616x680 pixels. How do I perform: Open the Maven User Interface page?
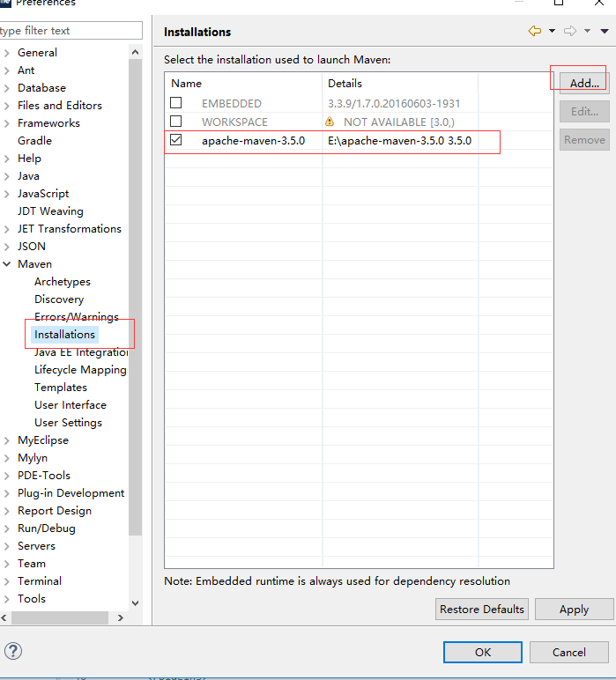(71, 405)
